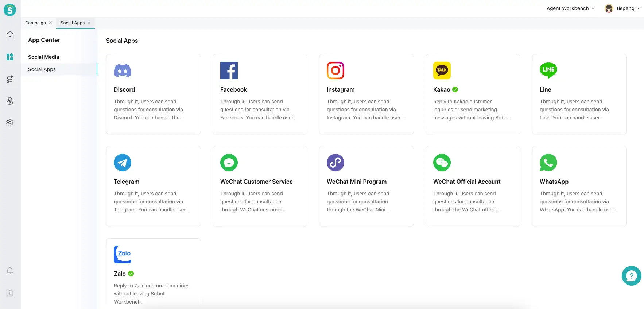Screen dimensions: 644x309
Task: Open the Discord card title
Action: tap(124, 89)
